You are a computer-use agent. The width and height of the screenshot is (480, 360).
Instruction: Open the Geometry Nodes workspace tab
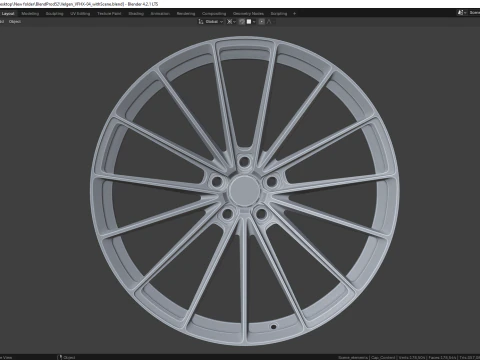(248, 14)
